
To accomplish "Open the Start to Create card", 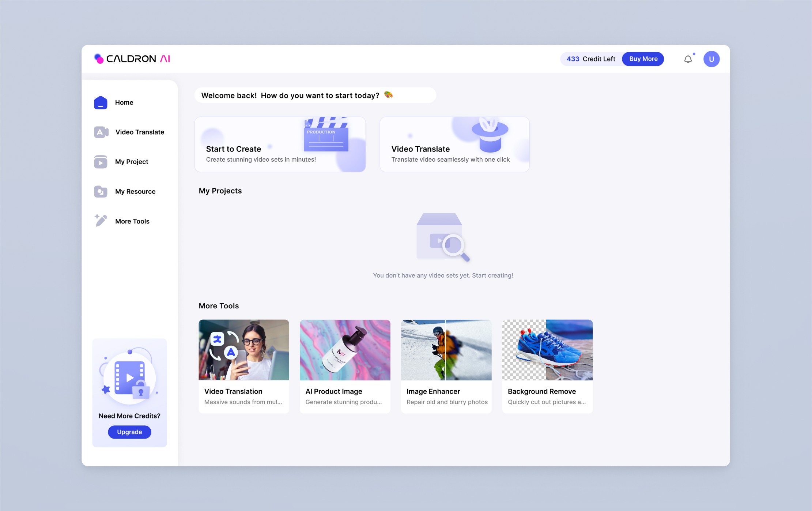I will (280, 144).
